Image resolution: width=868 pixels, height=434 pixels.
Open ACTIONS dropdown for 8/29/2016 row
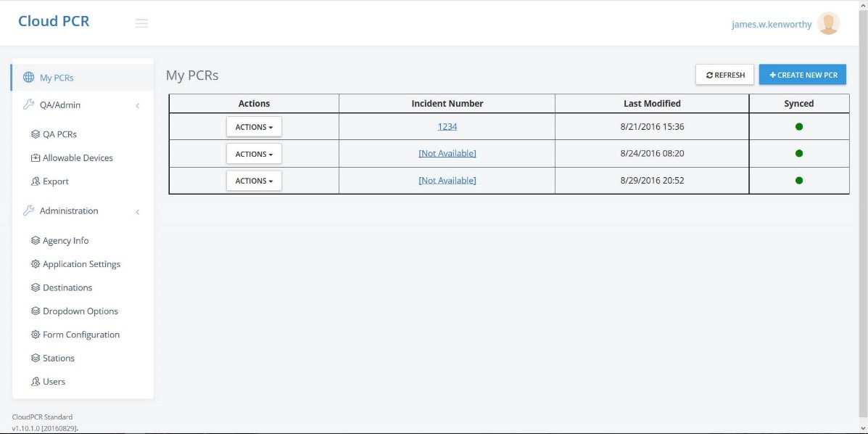click(x=254, y=181)
